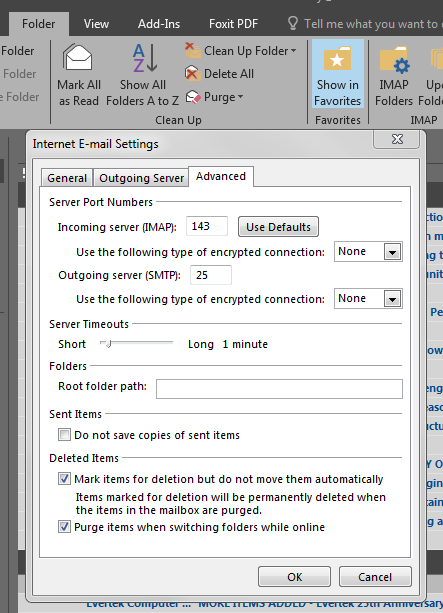This screenshot has height=613, width=443.
Task: Click Show All Folders A to Z icon
Action: pos(144,58)
